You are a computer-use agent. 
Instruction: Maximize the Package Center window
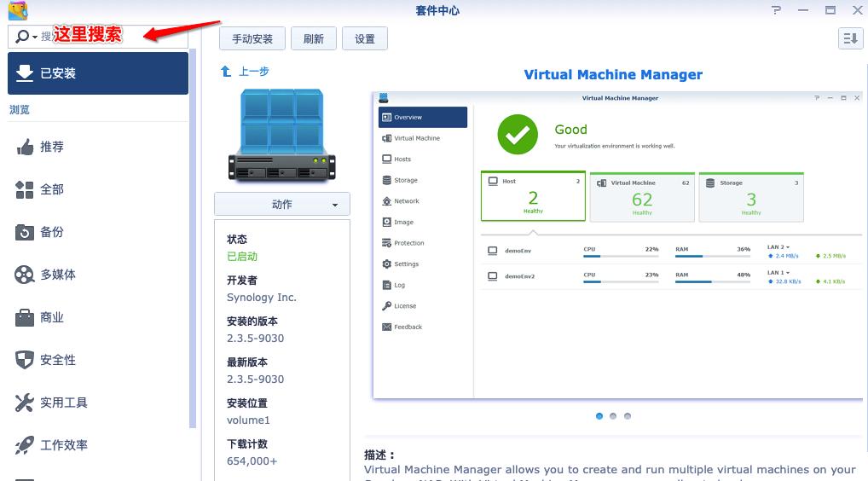pyautogui.click(x=830, y=10)
